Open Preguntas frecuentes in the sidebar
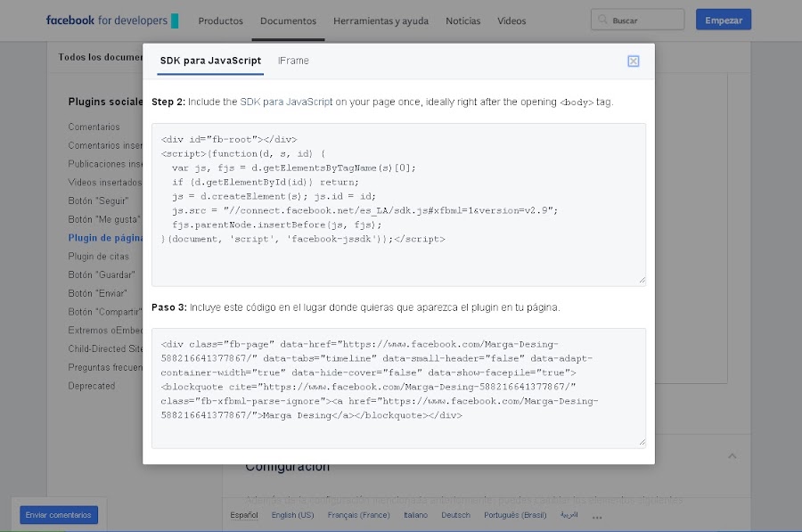Screen dimensions: 802x532 (105, 367)
